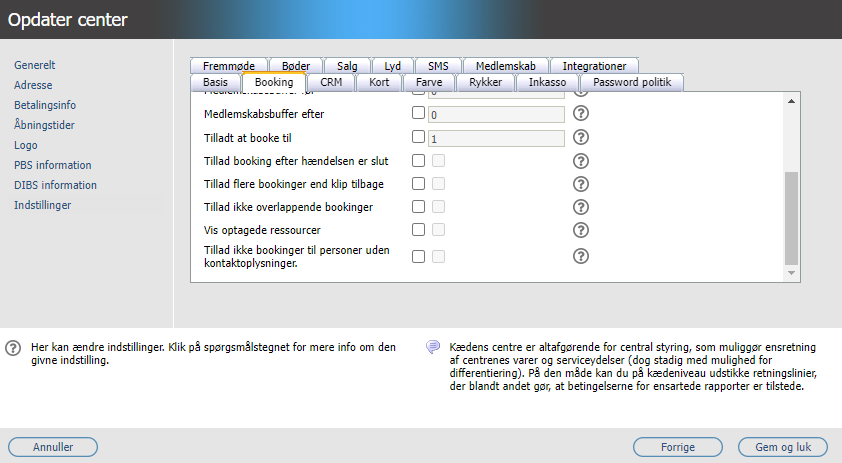The width and height of the screenshot is (842, 463).
Task: Open PBS information section
Action: pos(53,165)
